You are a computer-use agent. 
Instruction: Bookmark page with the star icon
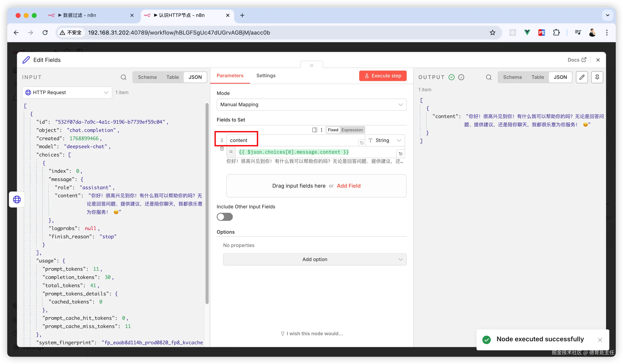tap(492, 33)
